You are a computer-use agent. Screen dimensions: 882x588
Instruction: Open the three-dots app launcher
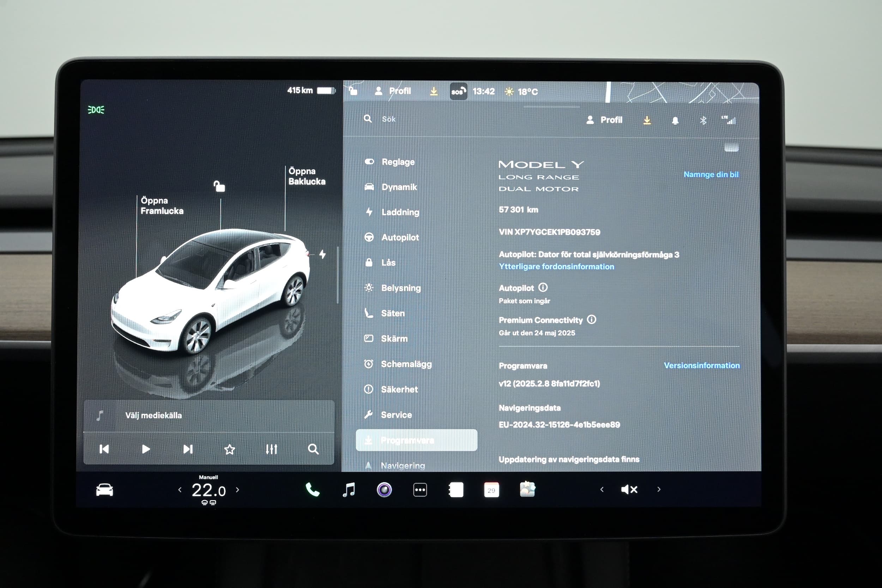(x=420, y=490)
